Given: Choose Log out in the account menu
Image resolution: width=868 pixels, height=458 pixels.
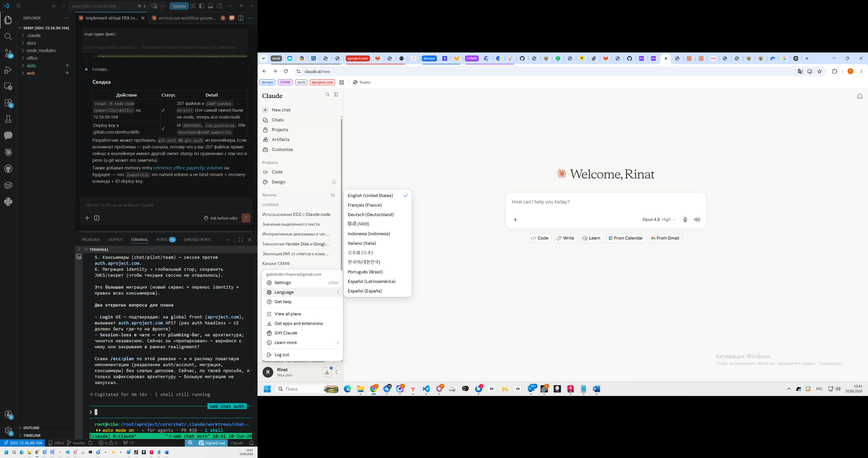Looking at the screenshot, I should [303, 355].
